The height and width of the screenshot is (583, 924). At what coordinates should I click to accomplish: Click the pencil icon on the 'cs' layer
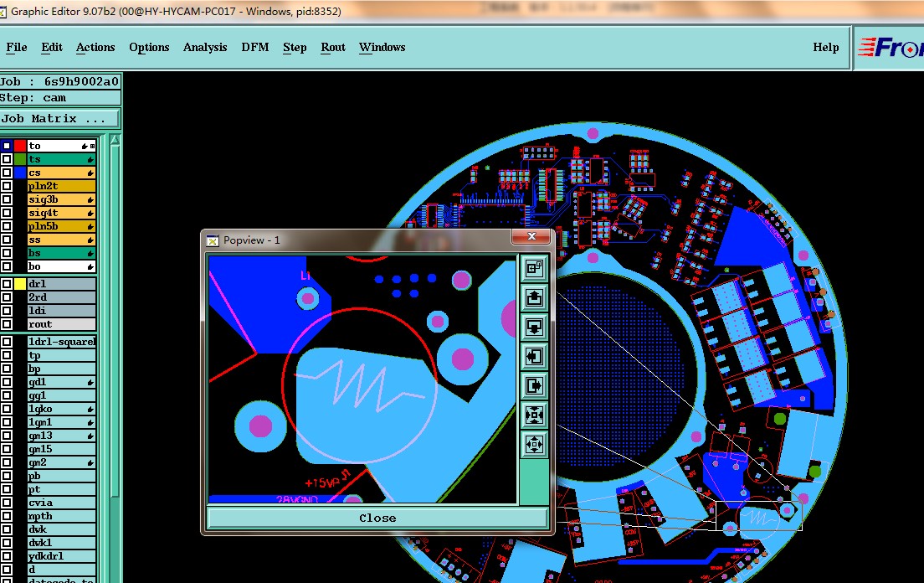tap(90, 173)
